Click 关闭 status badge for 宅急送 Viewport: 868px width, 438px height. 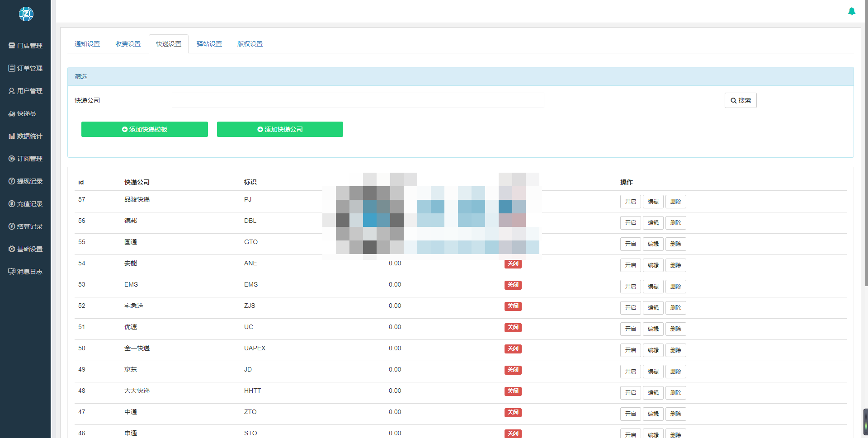513,306
